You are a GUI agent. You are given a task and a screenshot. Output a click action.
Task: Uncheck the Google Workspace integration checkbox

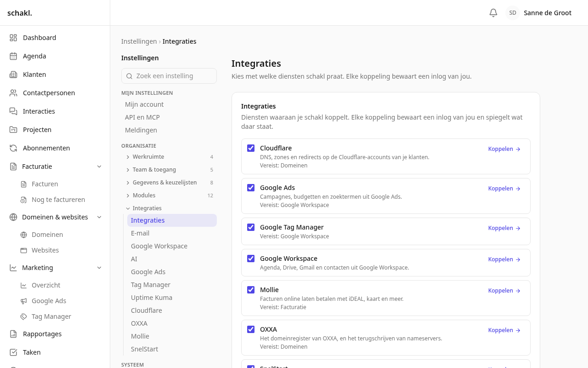coord(251,259)
